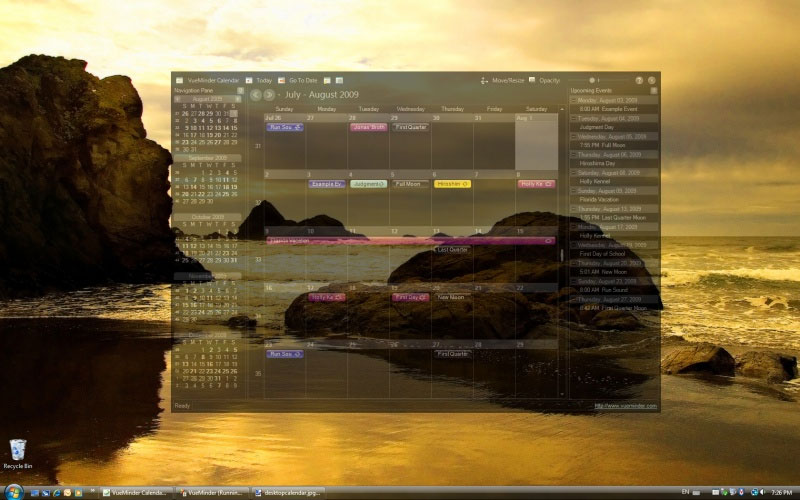
Task: Select the Hiroshima event on Thursday
Action: coord(452,184)
